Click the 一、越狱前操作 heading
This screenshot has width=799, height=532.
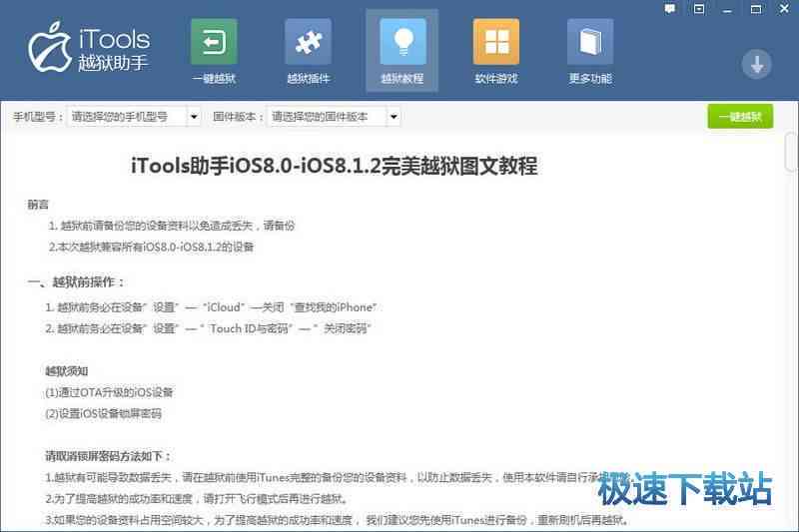click(x=76, y=282)
